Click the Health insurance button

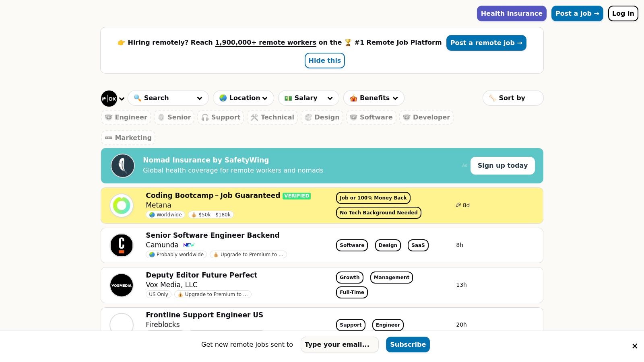pos(511,14)
